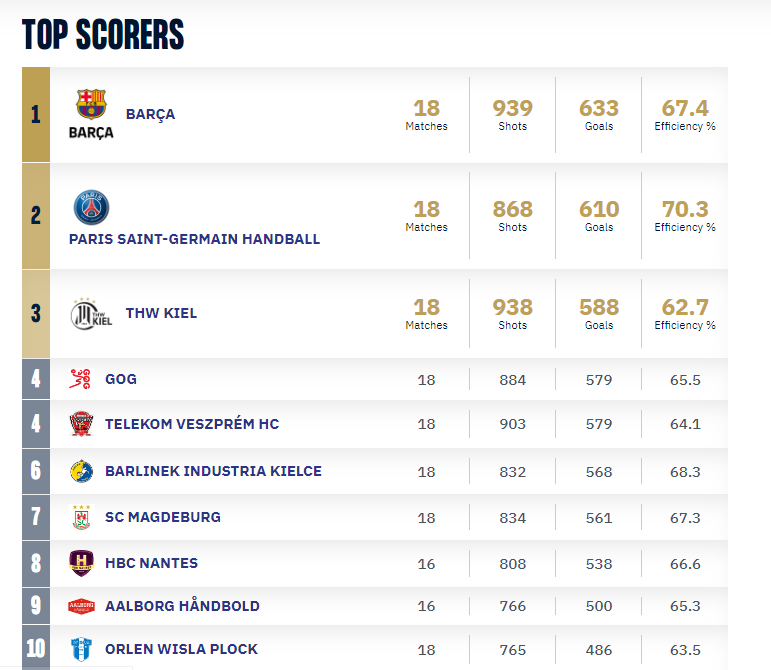The width and height of the screenshot is (771, 670).
Task: Select the Barlinek Industria Kielce name
Action: point(213,471)
